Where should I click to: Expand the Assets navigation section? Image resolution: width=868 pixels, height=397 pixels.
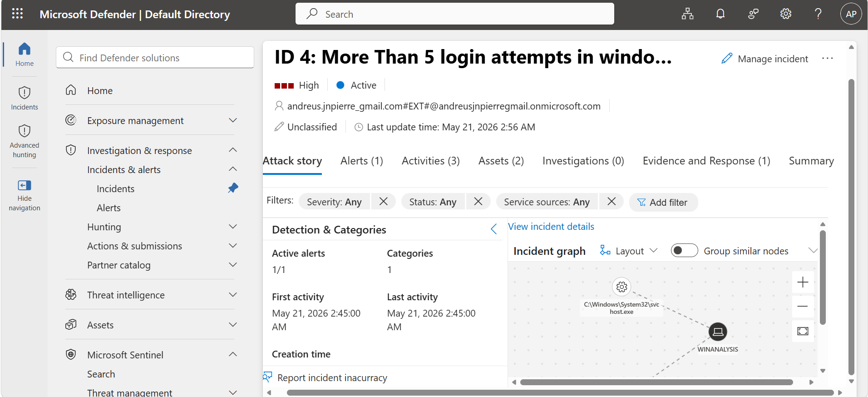point(233,324)
